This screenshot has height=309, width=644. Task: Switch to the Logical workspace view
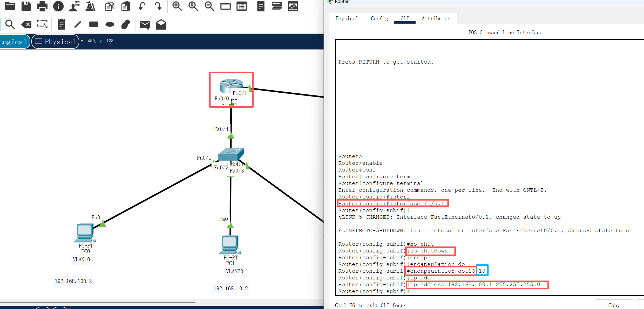click(x=13, y=42)
